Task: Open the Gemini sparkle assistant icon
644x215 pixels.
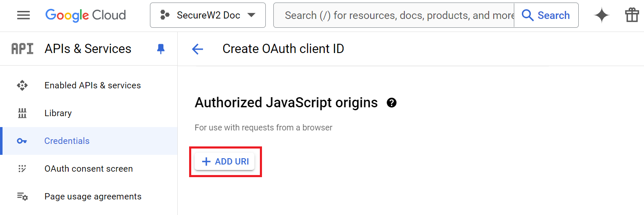Action: [601, 16]
